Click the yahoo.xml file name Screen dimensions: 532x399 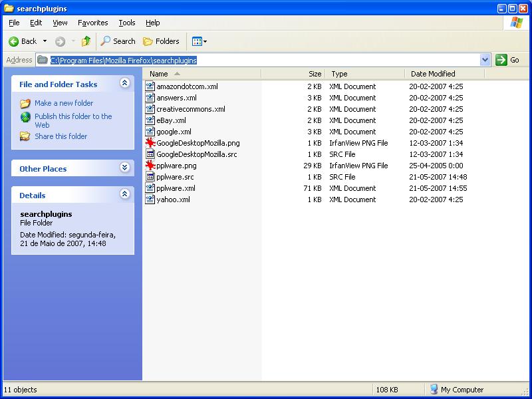click(173, 199)
